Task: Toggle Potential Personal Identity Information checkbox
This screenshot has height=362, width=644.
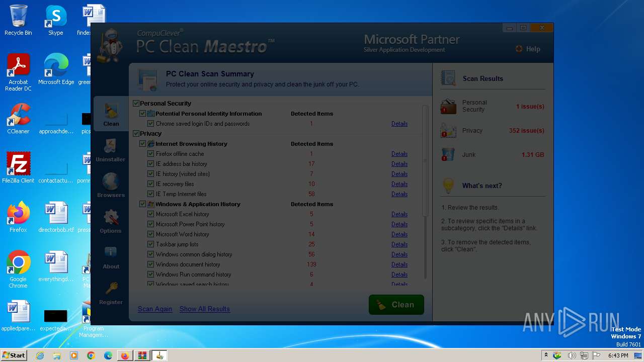Action: pos(143,114)
